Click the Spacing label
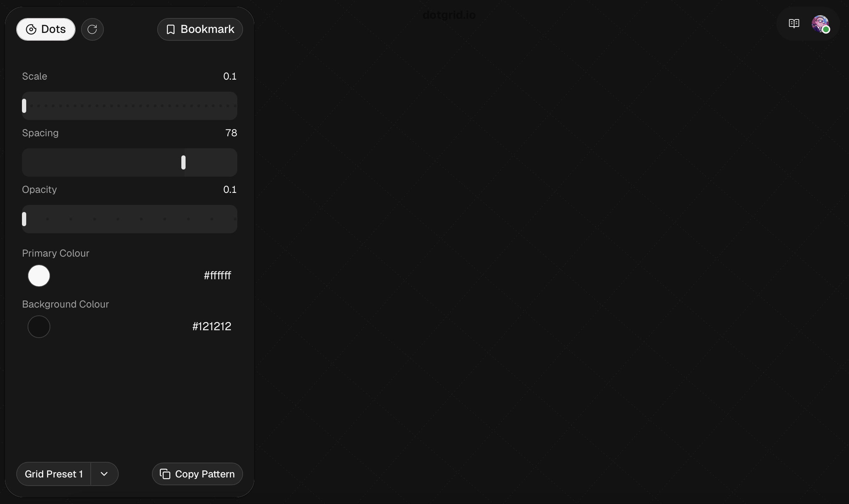This screenshot has height=504, width=849. 40,133
